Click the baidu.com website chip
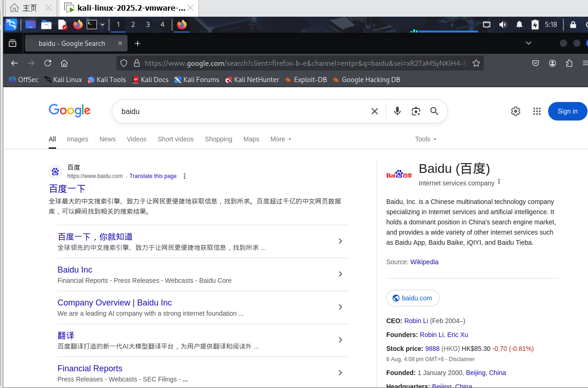 click(x=413, y=298)
